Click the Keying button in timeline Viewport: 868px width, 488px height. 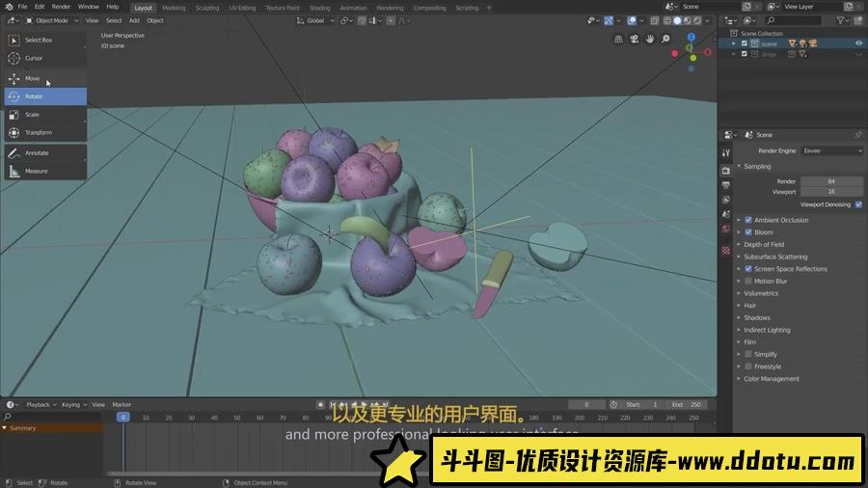click(72, 405)
